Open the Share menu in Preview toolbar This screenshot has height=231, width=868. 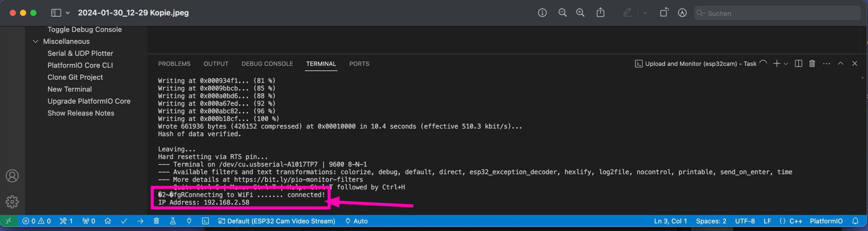click(600, 13)
